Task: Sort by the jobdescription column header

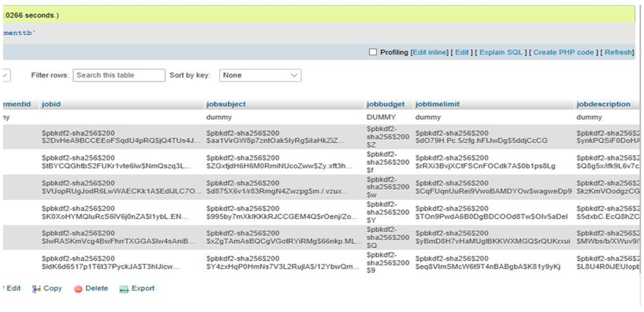Action: click(603, 104)
